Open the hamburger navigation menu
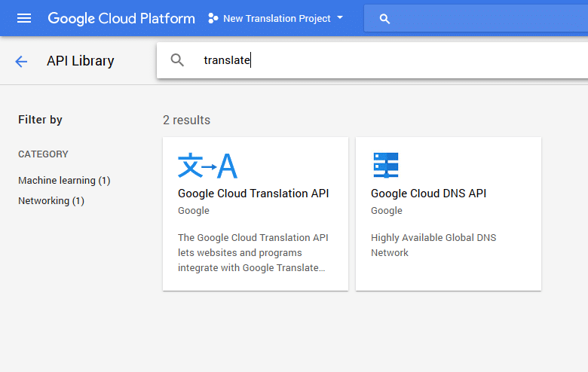The image size is (588, 372). coord(24,18)
